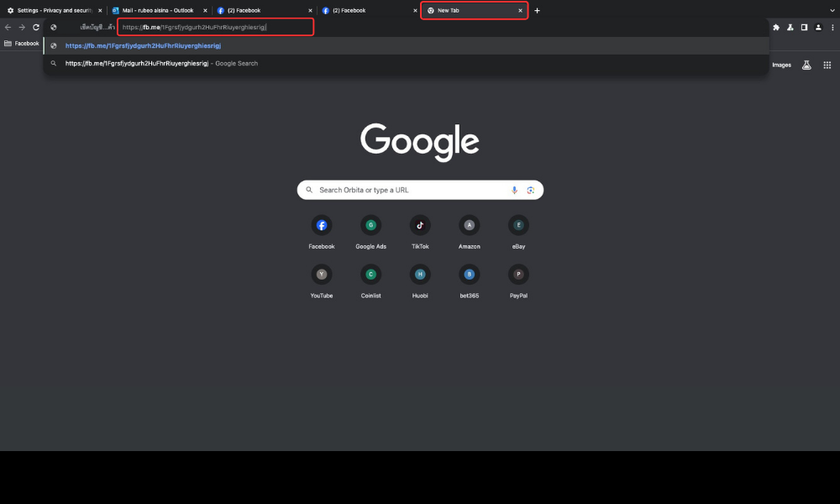Search by image with Lens icon
Screen dimensions: 840x504
(530, 190)
